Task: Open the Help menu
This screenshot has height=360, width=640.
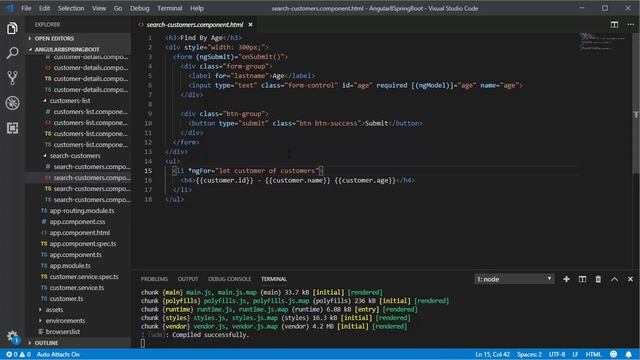Action: coord(197,8)
